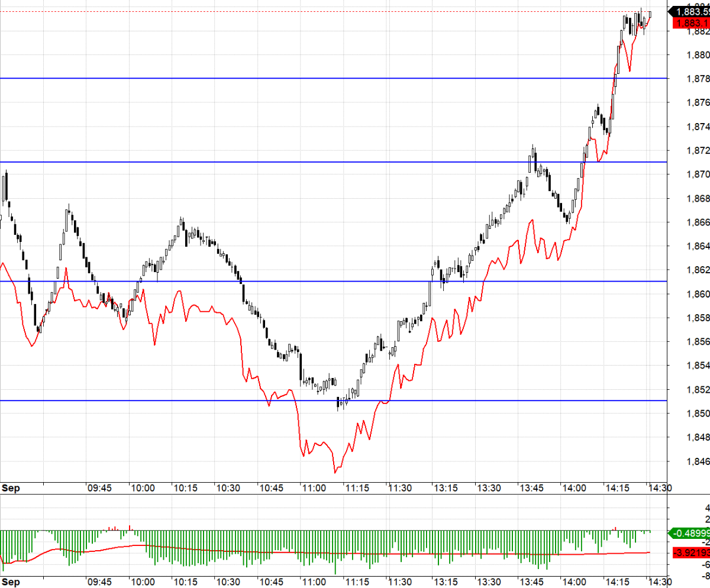Image resolution: width=710 pixels, height=588 pixels.
Task: Click the 10:30 label on lower indicator time axis
Action: click(228, 582)
